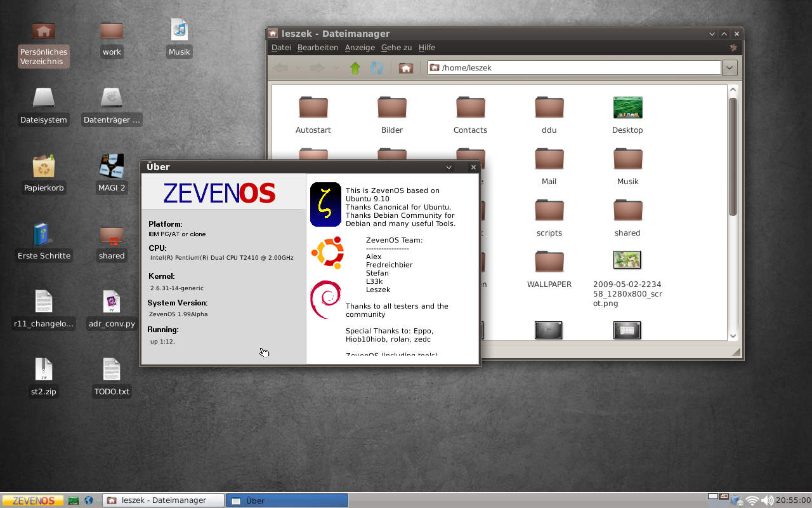Select the r11_changelo... text file
Screen dimensions: 812x508
click(x=44, y=310)
